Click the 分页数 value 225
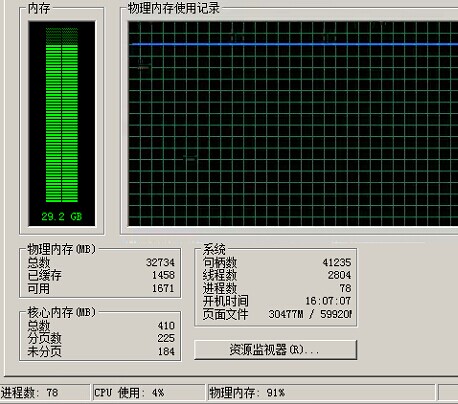 pyautogui.click(x=166, y=338)
